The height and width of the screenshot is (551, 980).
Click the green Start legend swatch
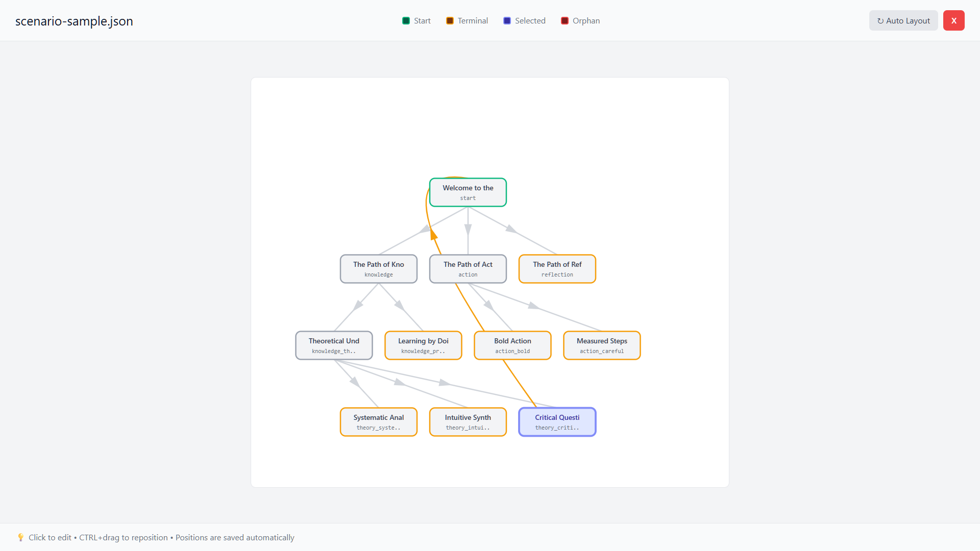406,21
